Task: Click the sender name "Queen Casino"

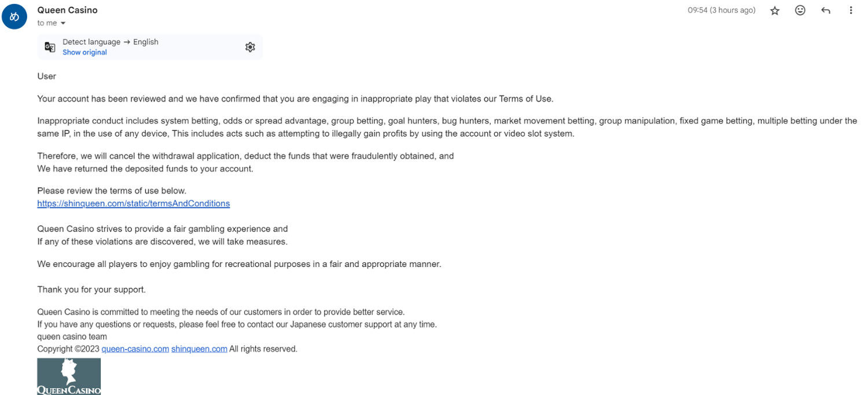Action: tap(67, 10)
